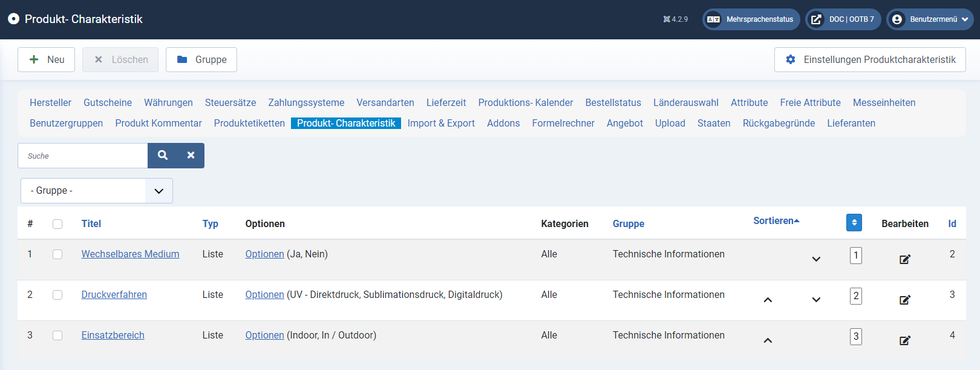Open the Rückgabegründe tab

(x=779, y=124)
